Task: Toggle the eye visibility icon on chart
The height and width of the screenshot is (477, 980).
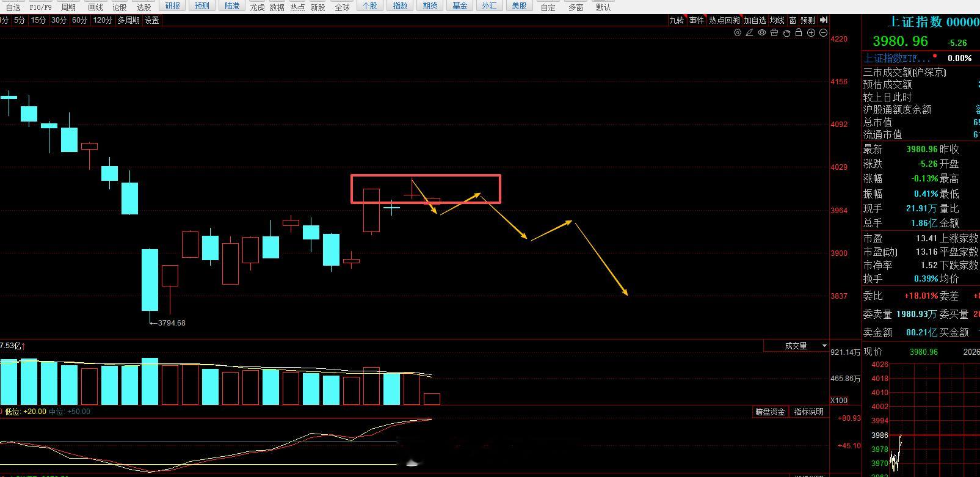Action: 762,33
